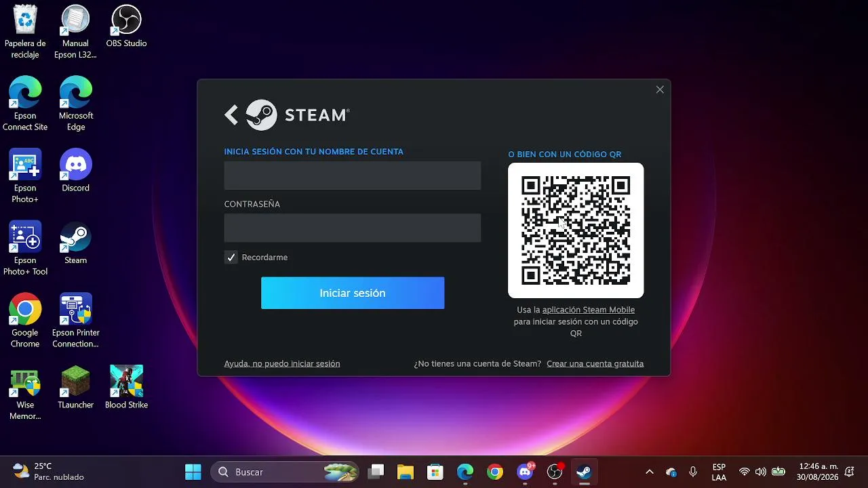Click the Iniciar sesión button
Screen dimensions: 868x488
[x=353, y=293]
